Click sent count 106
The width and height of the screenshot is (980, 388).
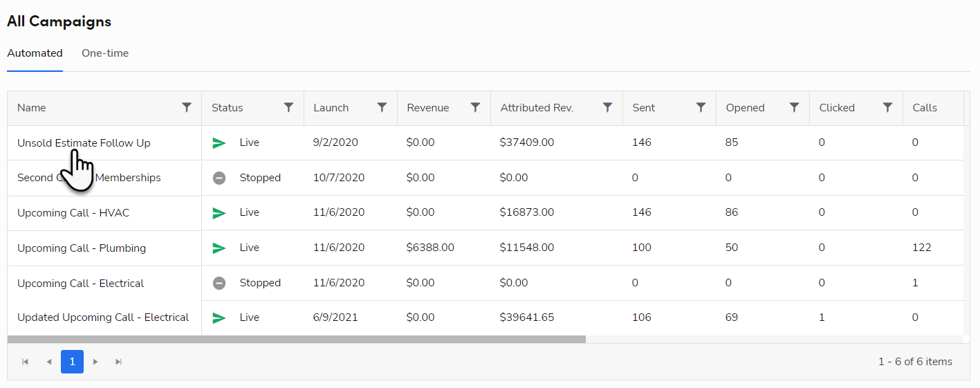tap(642, 317)
